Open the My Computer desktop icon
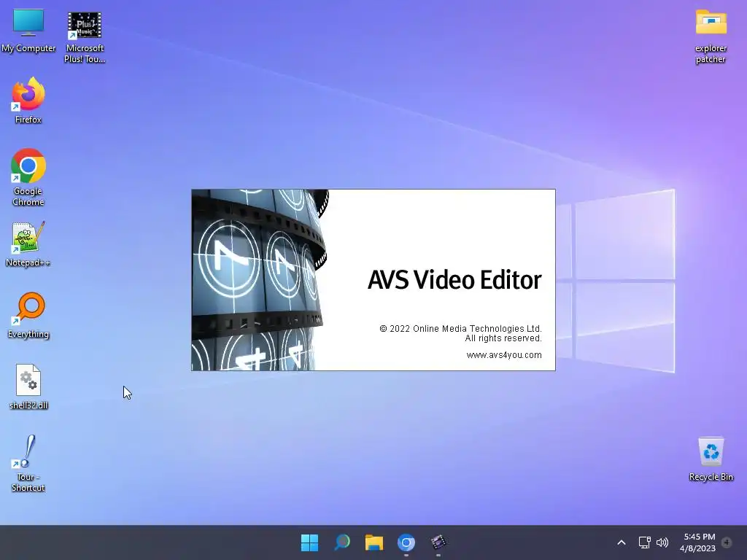The height and width of the screenshot is (560, 747). coord(28,31)
